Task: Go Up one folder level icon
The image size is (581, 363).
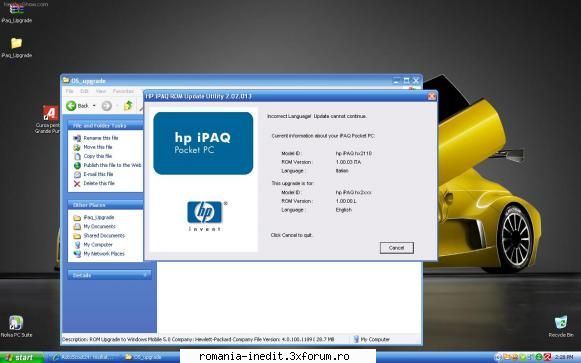Action: pos(128,106)
